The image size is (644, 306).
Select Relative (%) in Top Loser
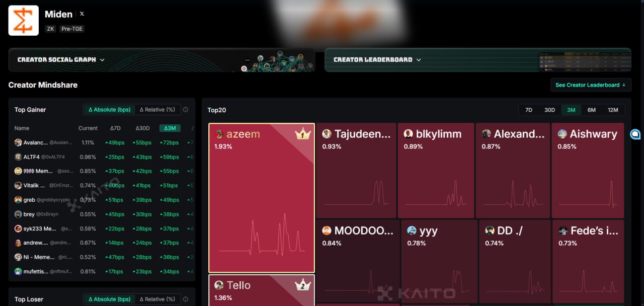[157, 299]
